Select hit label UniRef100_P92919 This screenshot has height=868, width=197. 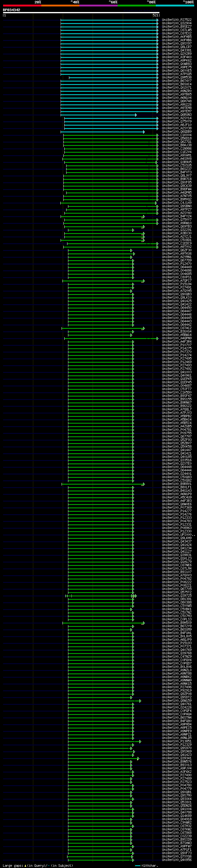[176, 690]
